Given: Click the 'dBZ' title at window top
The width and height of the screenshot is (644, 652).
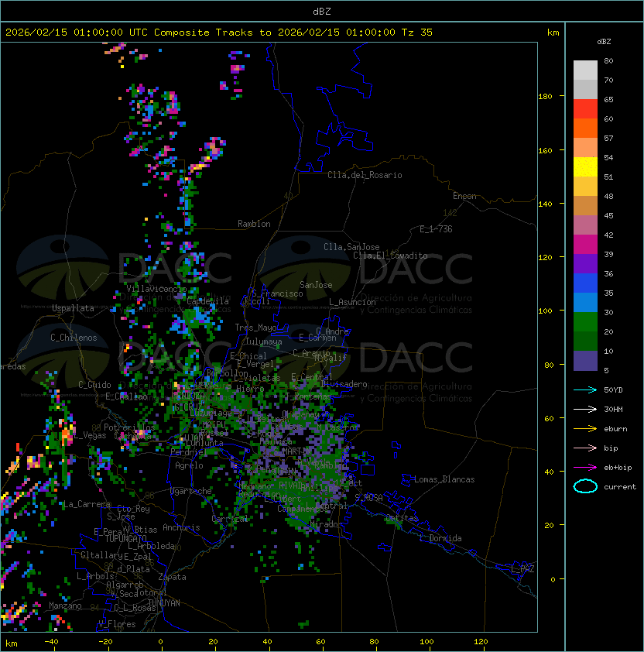Looking at the screenshot, I should [322, 11].
